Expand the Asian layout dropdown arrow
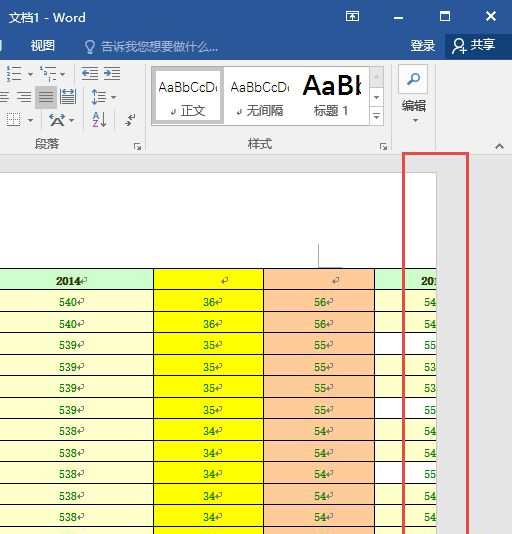Screen dimensions: 512x534 (72, 120)
